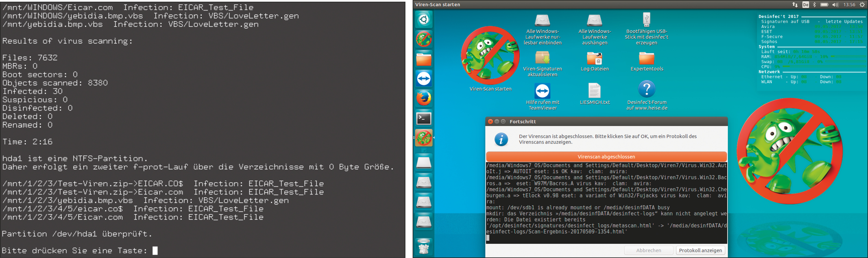Open the Expertentools folder

pyautogui.click(x=646, y=58)
